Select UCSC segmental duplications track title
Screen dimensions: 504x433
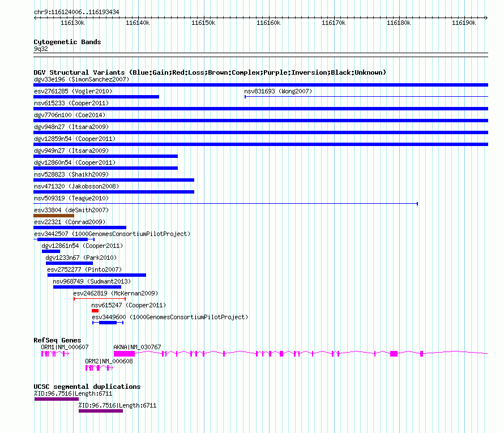click(x=87, y=387)
